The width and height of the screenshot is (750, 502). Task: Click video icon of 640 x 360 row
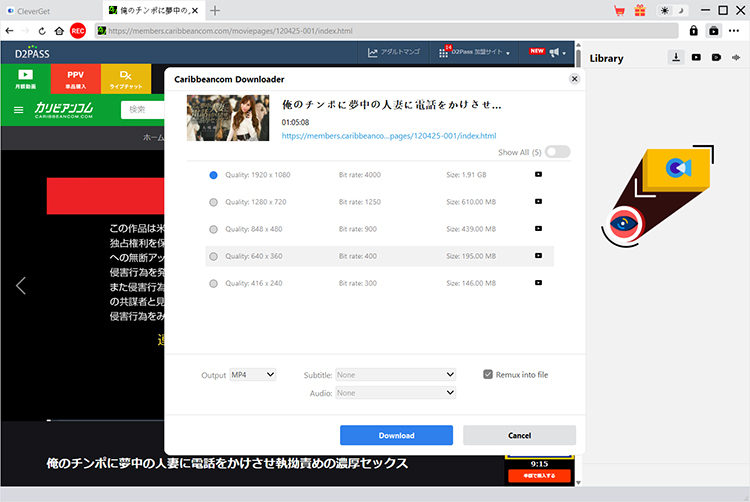tap(538, 256)
